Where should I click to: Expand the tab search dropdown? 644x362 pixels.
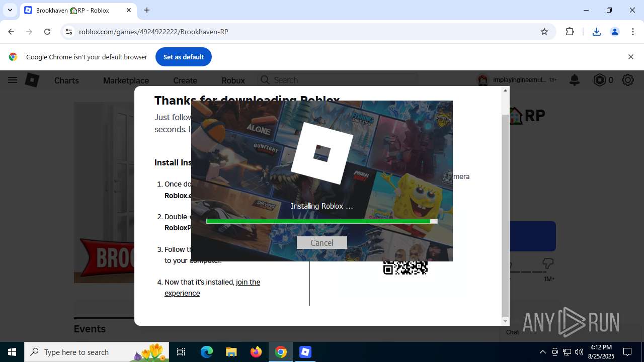(10, 10)
